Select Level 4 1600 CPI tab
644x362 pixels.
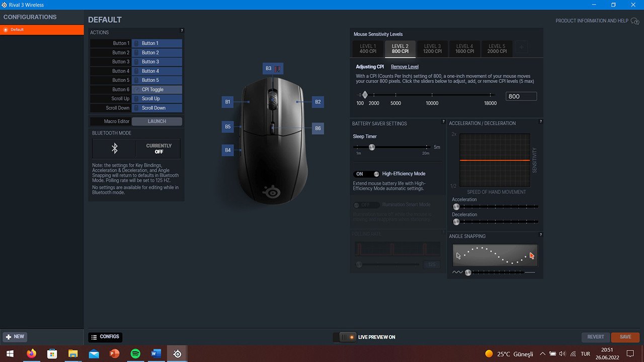click(x=464, y=49)
